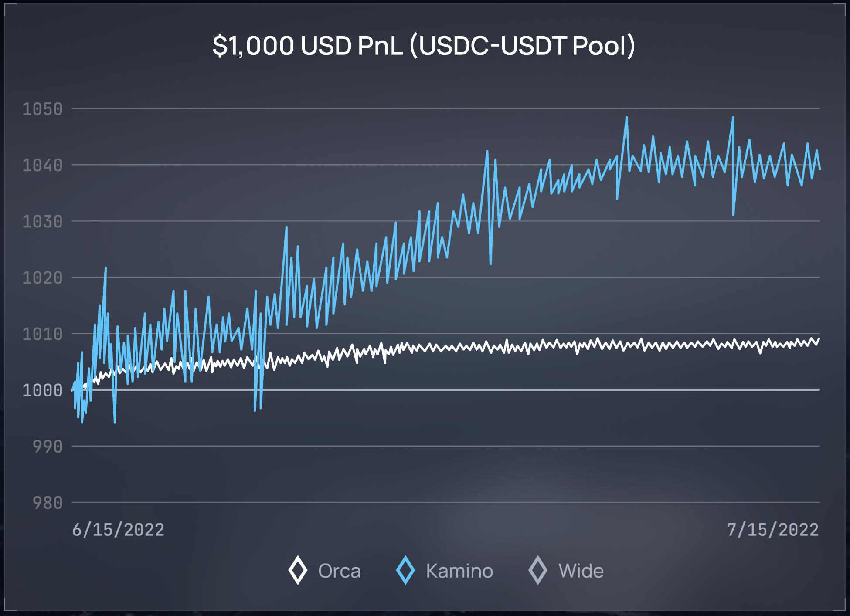
Task: Toggle the Wide series legend label
Action: [x=581, y=571]
